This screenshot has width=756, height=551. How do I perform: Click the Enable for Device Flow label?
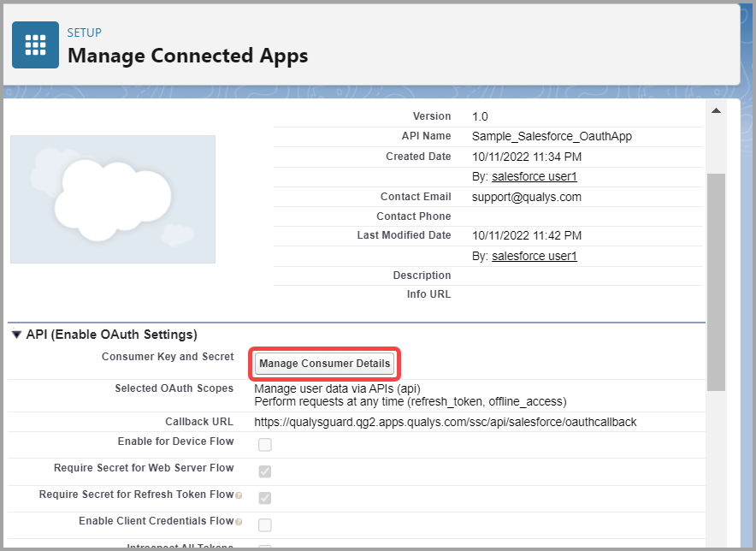[175, 441]
